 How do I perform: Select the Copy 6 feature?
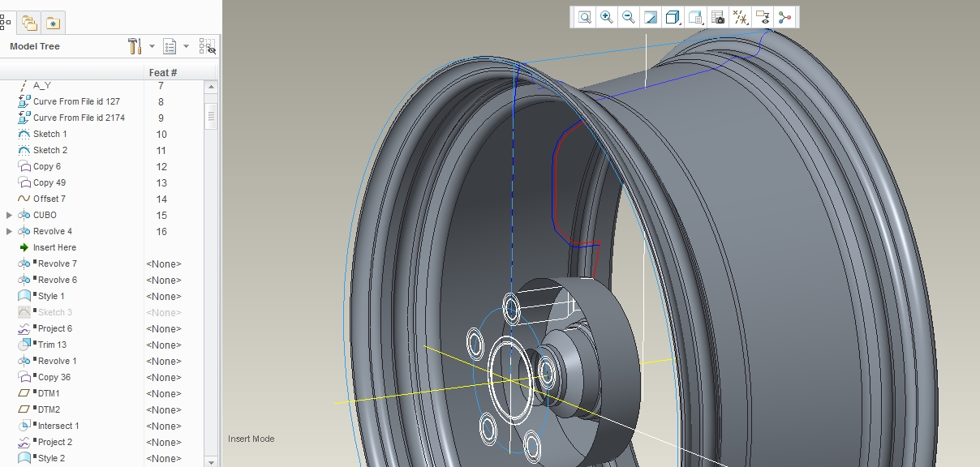tap(46, 166)
